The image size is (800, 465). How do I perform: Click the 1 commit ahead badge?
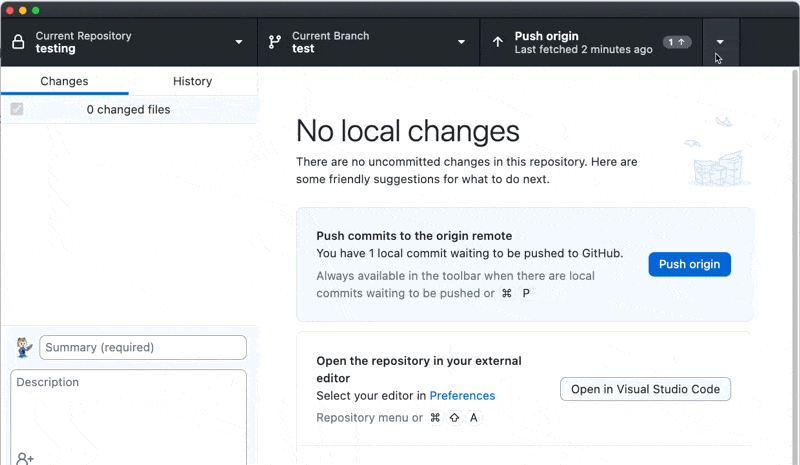click(677, 42)
